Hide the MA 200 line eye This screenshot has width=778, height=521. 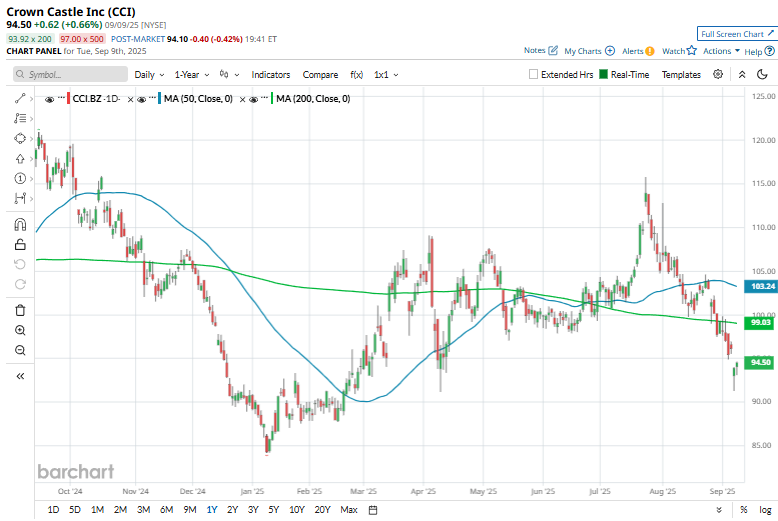tap(253, 99)
